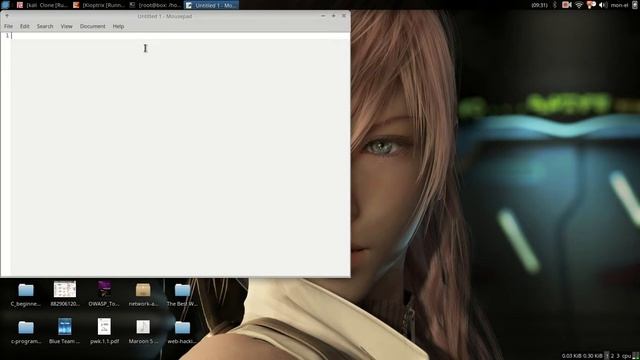This screenshot has height=360, width=640.
Task: Click the applications menu icon in top panel
Action: (x=5, y=5)
